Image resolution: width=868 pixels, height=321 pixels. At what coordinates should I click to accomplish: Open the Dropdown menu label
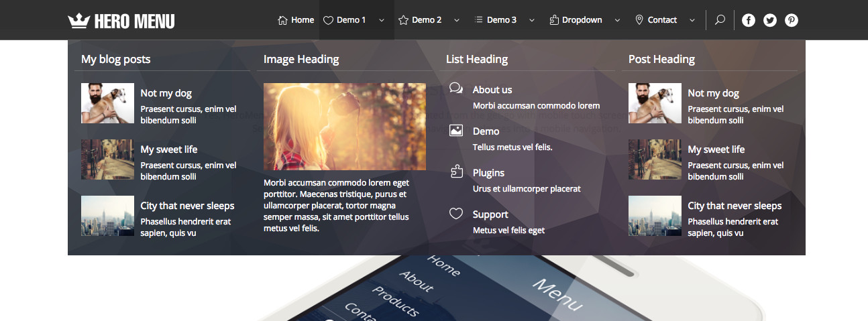coord(582,20)
